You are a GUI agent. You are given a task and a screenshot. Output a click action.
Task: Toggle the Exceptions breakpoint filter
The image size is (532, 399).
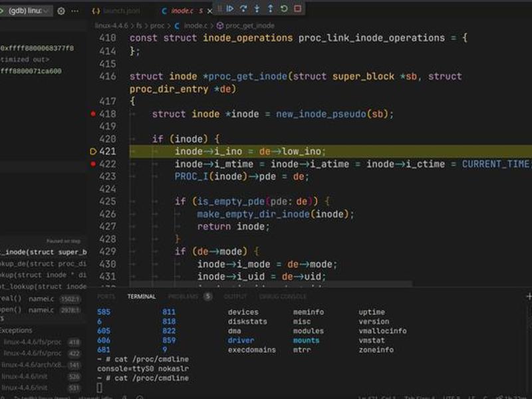click(x=16, y=330)
